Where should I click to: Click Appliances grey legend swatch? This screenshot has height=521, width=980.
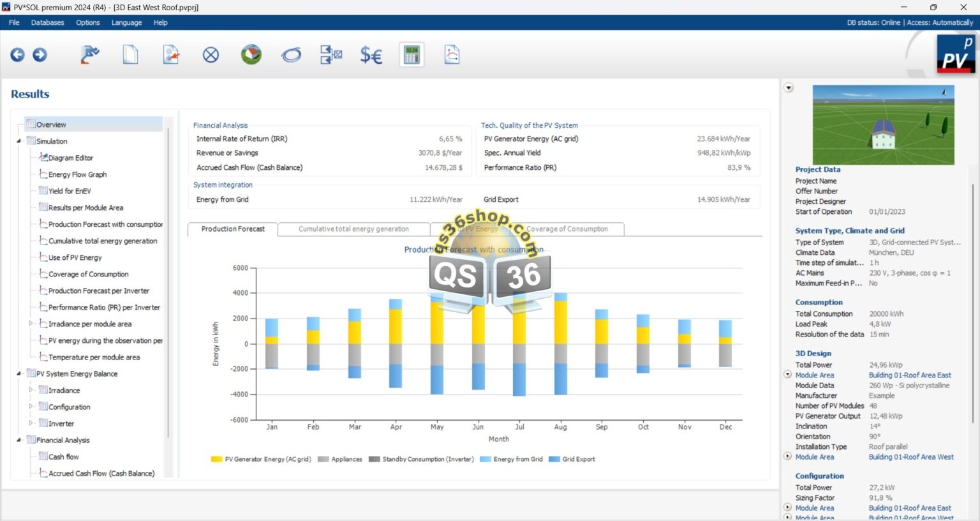click(323, 459)
